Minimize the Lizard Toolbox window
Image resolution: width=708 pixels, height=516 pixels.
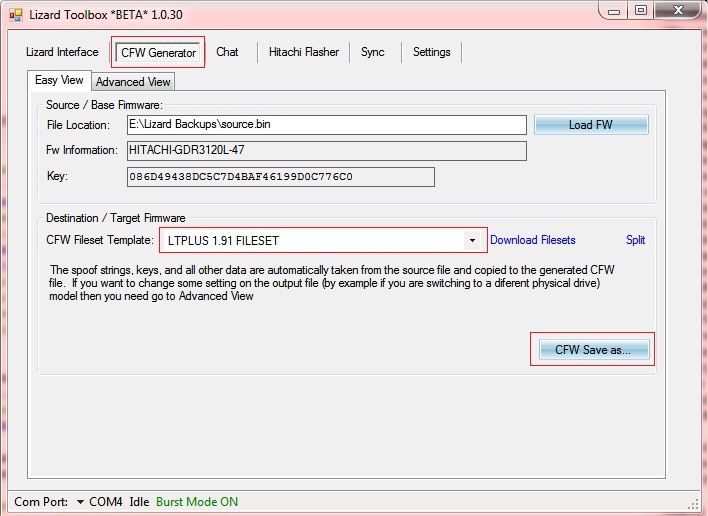[614, 11]
